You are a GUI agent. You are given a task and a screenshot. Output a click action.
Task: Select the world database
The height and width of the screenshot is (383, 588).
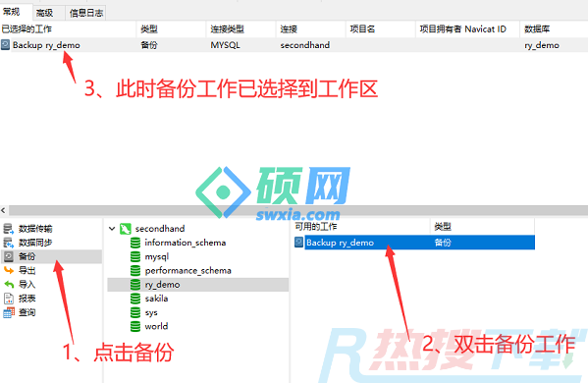tap(156, 326)
